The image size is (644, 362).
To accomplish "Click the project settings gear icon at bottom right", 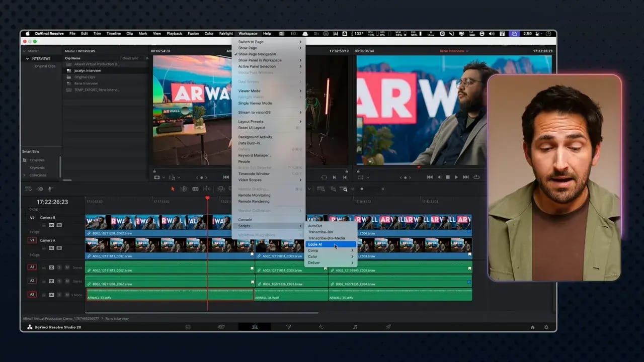I will [546, 327].
